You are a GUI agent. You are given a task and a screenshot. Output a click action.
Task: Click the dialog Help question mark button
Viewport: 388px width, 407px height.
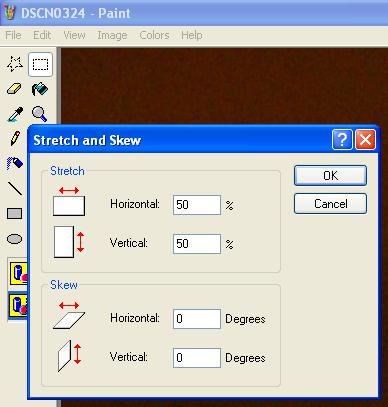342,139
